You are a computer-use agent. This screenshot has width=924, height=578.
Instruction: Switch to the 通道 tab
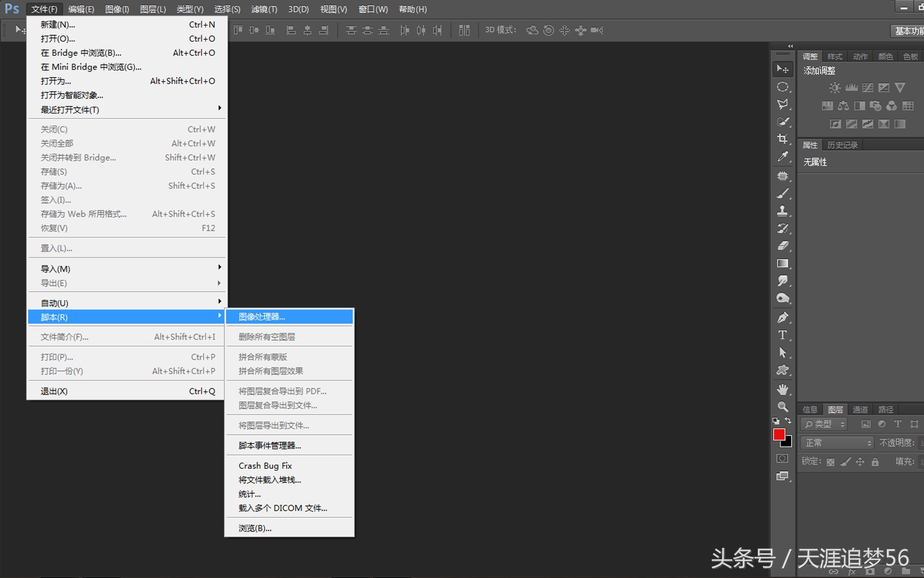pos(860,410)
